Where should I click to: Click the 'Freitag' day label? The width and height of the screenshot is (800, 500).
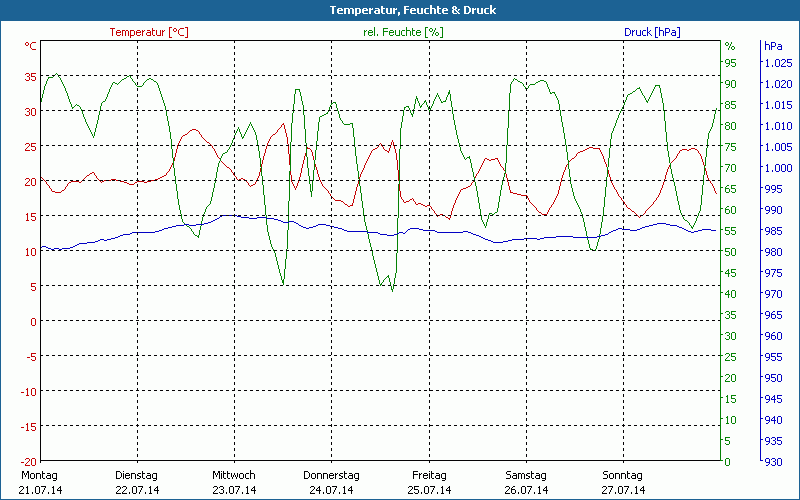pyautogui.click(x=429, y=476)
